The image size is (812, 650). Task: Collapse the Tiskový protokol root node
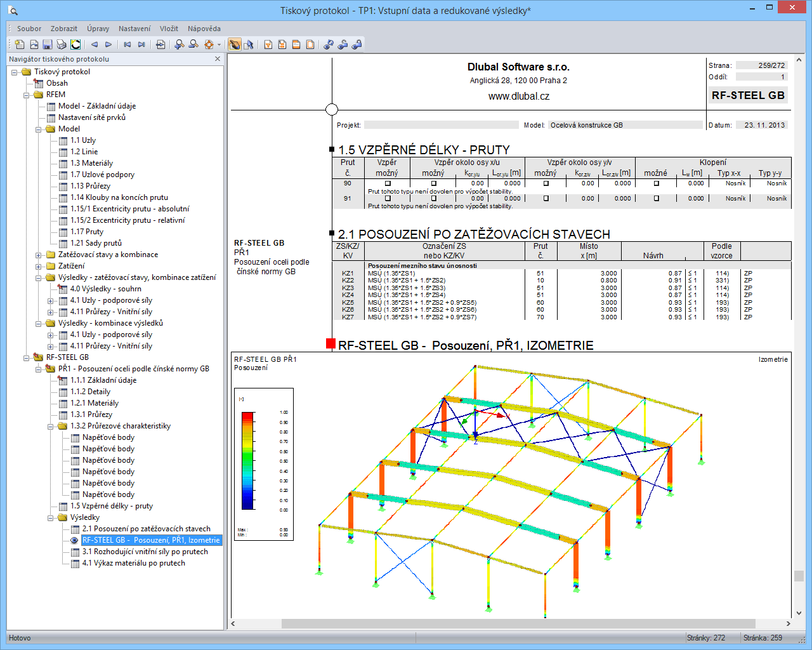pyautogui.click(x=15, y=72)
